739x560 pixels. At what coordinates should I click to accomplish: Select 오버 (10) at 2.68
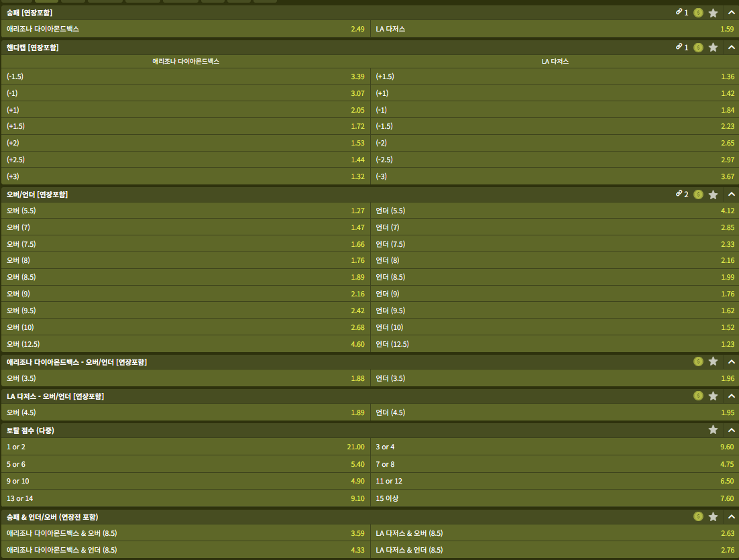point(186,327)
